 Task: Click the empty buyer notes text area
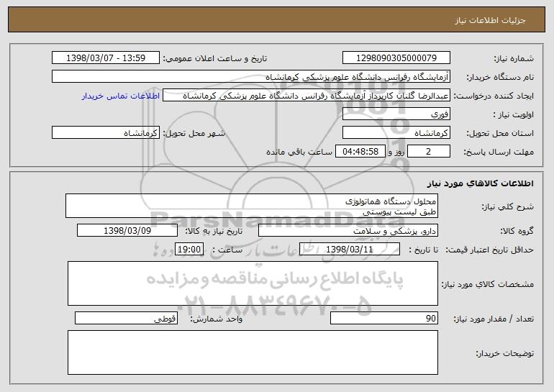tap(253, 352)
